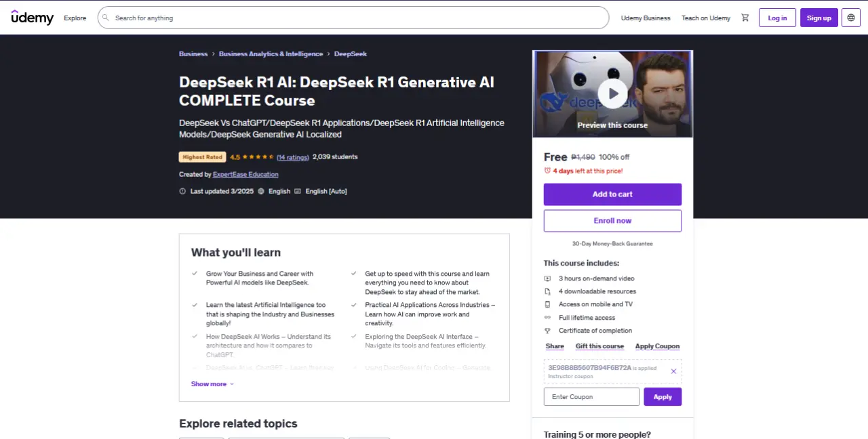The height and width of the screenshot is (439, 868).
Task: Click the lifetime access infinity icon
Action: pyautogui.click(x=547, y=317)
